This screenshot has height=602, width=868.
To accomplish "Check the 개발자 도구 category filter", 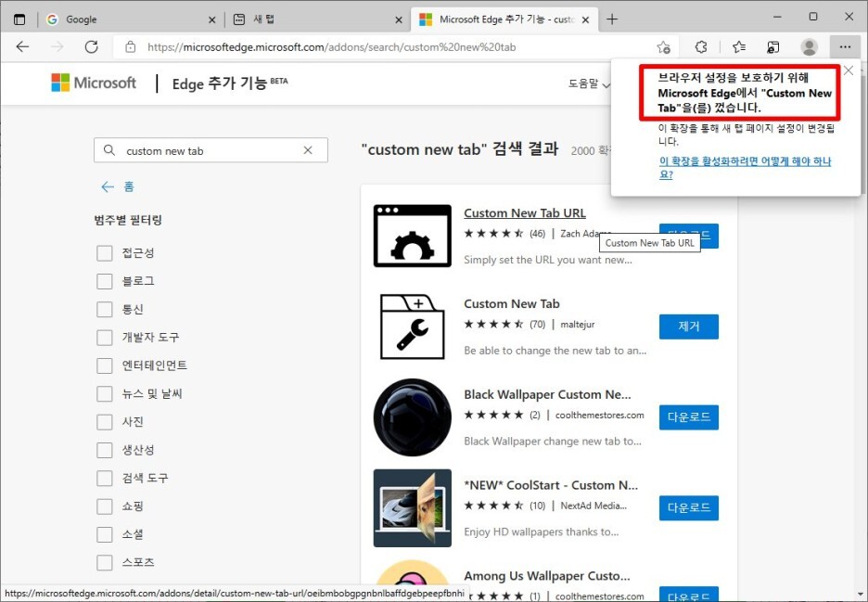I will tap(105, 338).
